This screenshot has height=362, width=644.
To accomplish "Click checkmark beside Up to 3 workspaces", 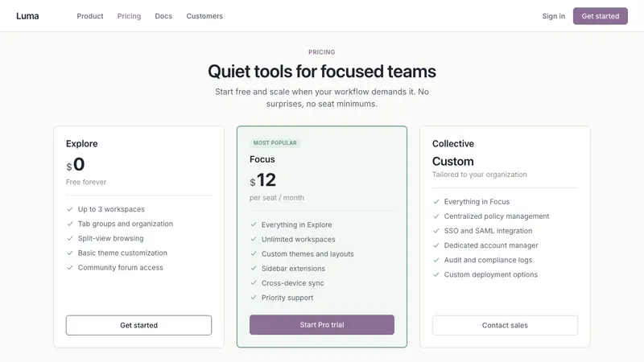I will pos(70,209).
